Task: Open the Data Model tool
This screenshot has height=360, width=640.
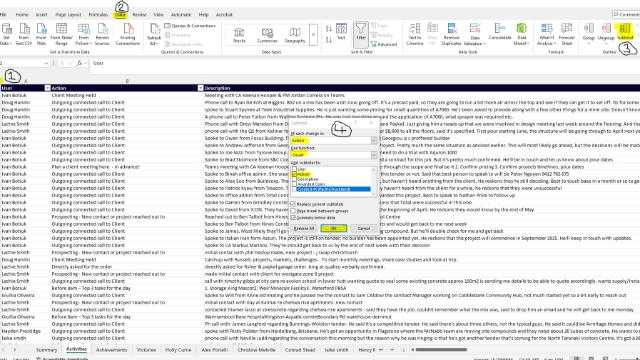Action: (x=521, y=34)
